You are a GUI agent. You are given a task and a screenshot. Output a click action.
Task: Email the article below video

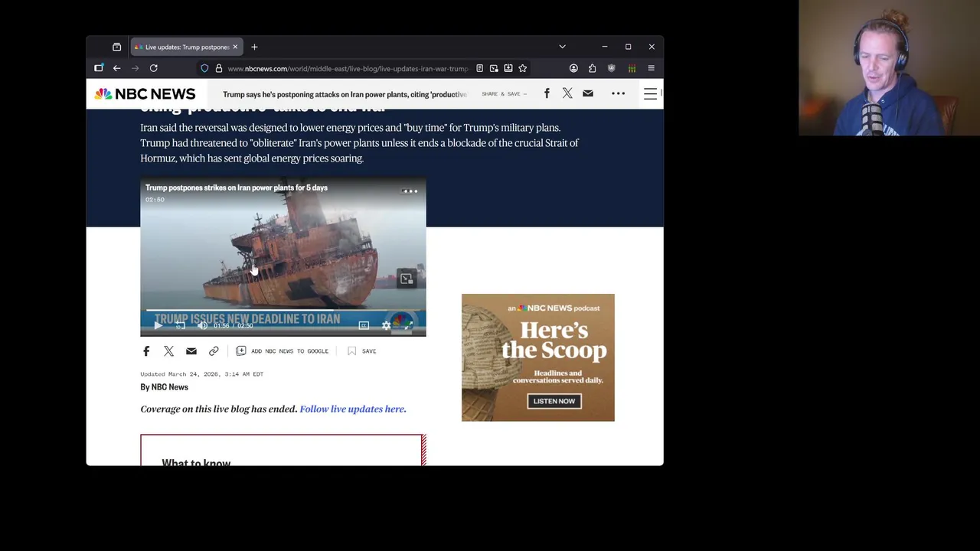pos(191,350)
